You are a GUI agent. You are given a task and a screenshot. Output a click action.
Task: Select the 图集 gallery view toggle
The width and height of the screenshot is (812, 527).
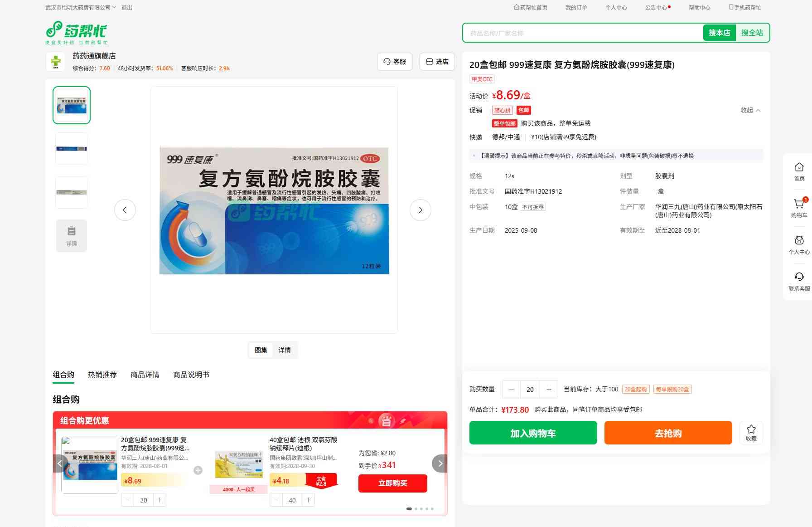pyautogui.click(x=261, y=350)
